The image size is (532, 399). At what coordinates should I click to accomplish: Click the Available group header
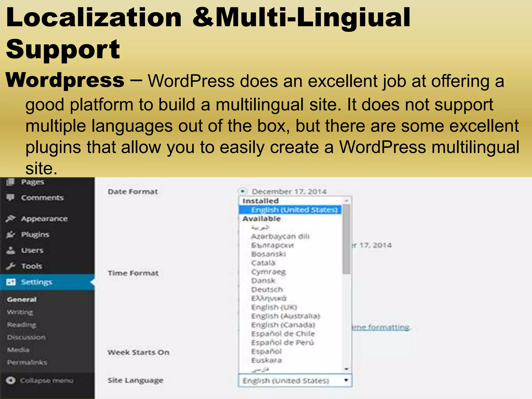262,219
